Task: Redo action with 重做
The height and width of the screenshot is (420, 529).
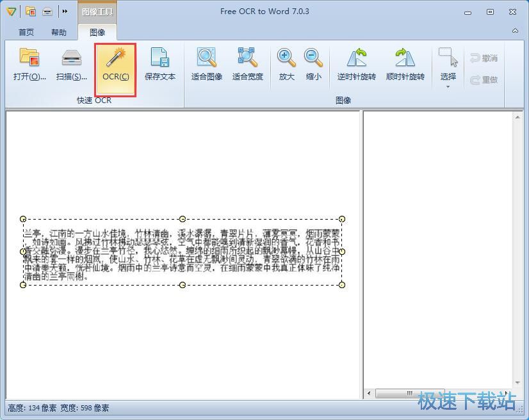Action: 484,80
